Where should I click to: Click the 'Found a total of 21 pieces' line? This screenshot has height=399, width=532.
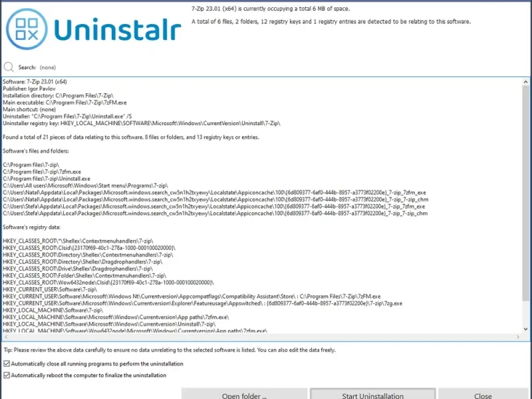pos(131,137)
